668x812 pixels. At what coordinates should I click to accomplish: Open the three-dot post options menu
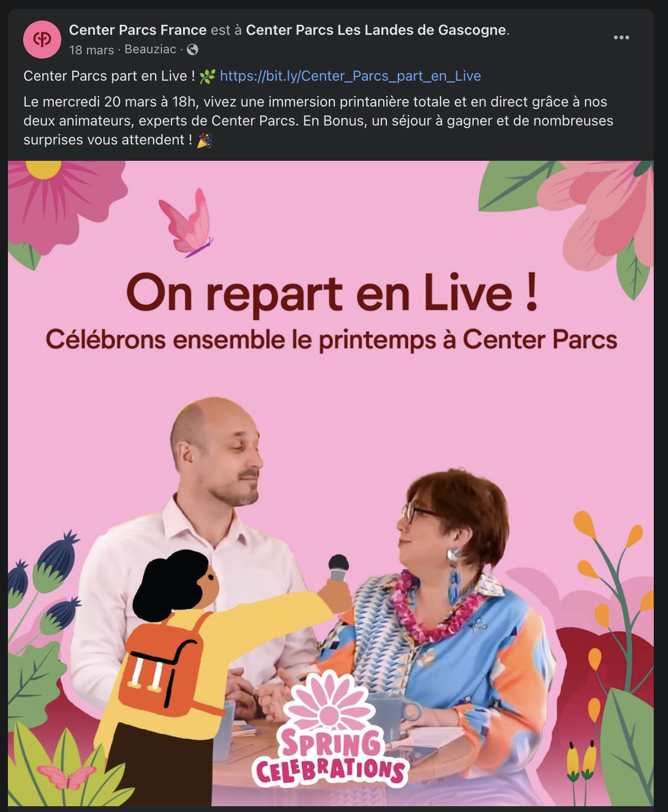621,37
